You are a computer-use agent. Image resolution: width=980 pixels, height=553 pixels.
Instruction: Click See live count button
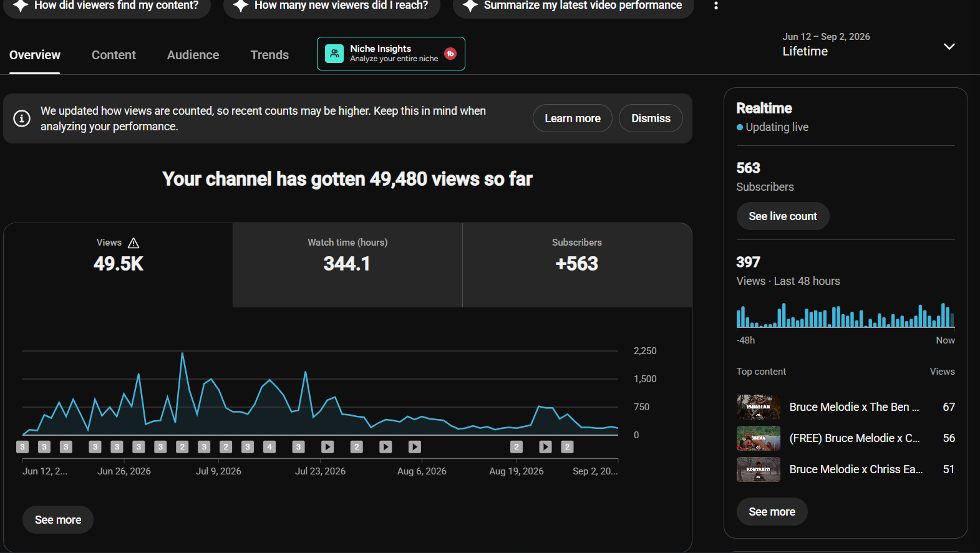click(783, 216)
